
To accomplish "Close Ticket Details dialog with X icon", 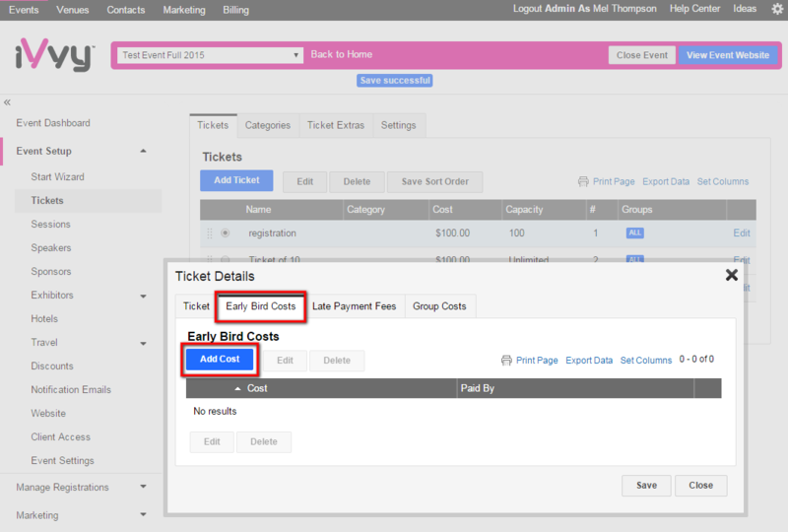I will click(732, 275).
